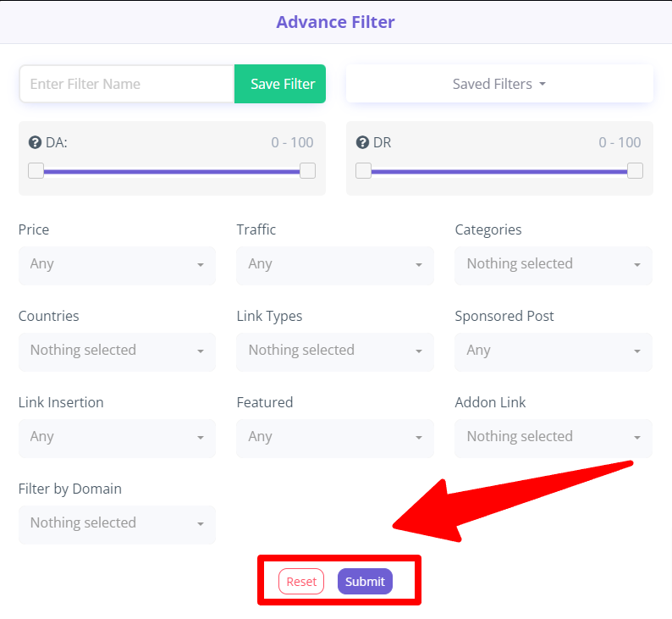Expand the Link Types dropdown
672x619 pixels.
coord(335,352)
